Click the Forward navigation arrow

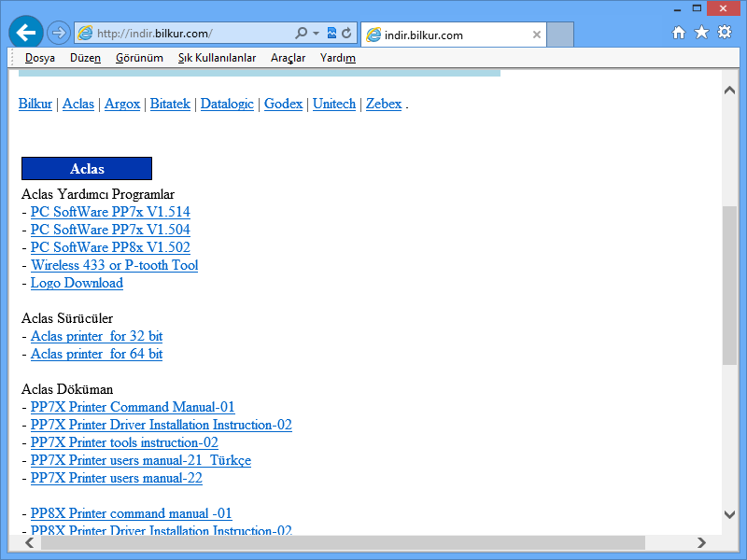click(x=59, y=33)
